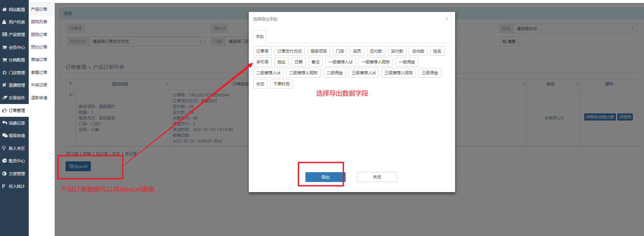Image resolution: width=644 pixels, height=236 pixels.
Task: Toggle the 下单时间 export field
Action: tap(281, 84)
